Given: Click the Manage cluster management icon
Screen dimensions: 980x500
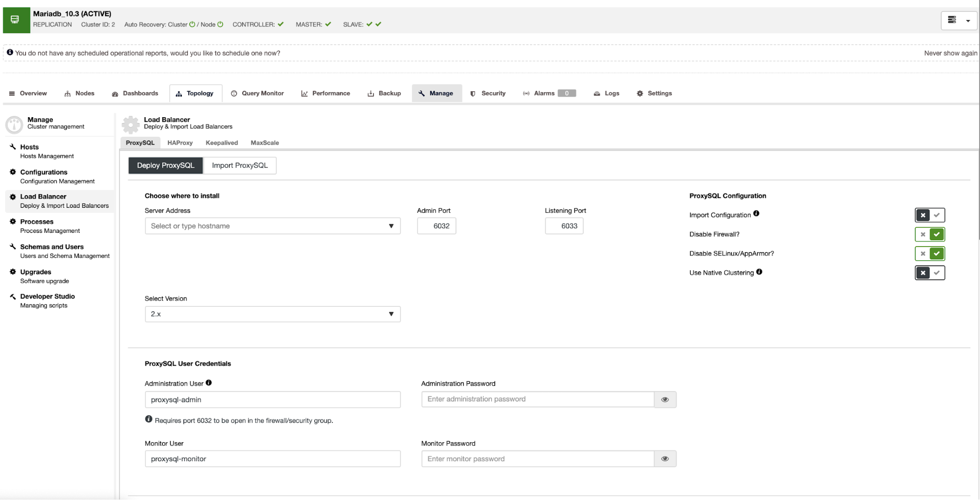Looking at the screenshot, I should click(14, 125).
